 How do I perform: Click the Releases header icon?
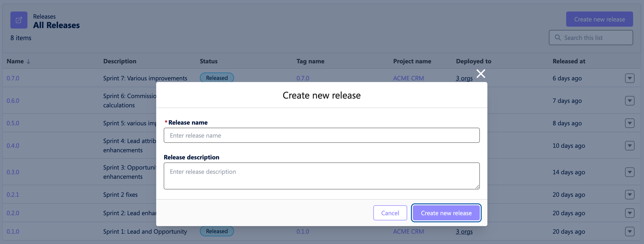click(19, 20)
